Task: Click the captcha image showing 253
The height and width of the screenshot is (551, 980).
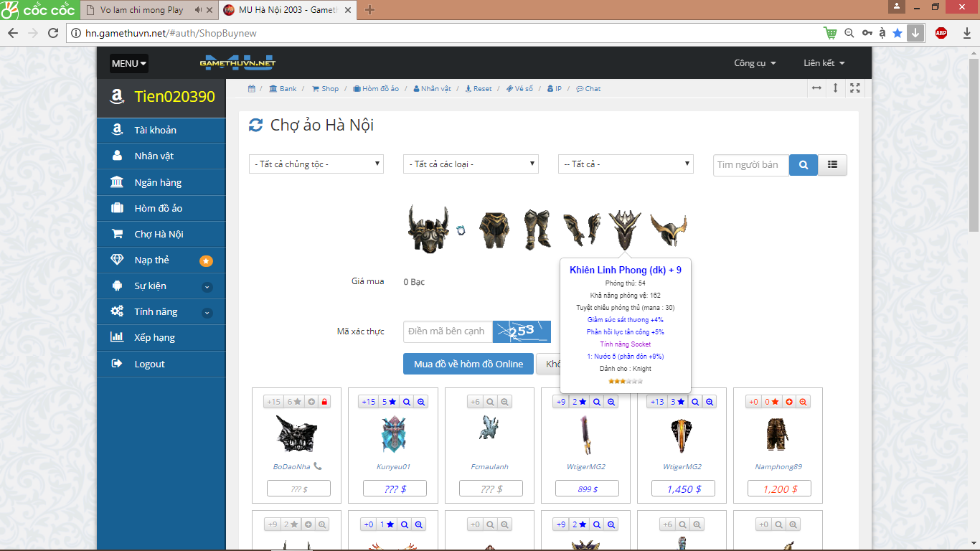Action: 522,331
